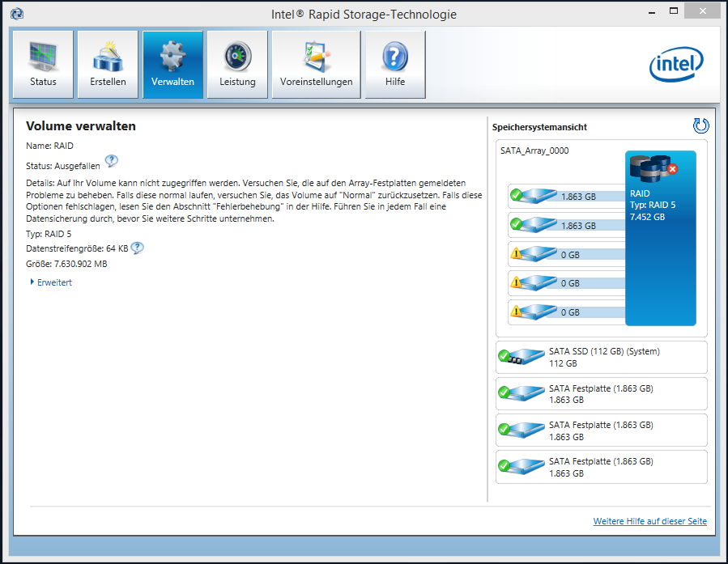Click the Speichersystemansicht heading
Screen dimensions: 728x564
coord(539,127)
